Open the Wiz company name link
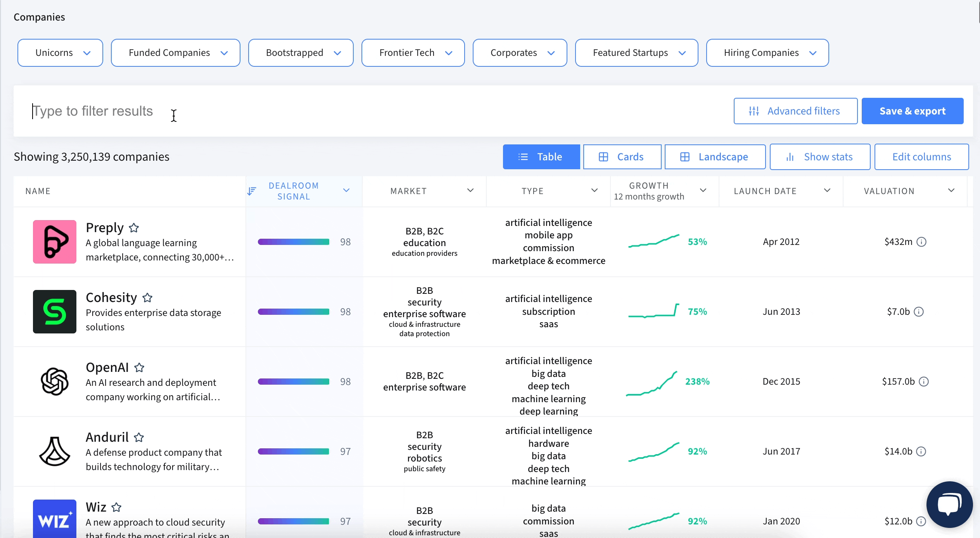Image resolution: width=980 pixels, height=538 pixels. coord(96,507)
